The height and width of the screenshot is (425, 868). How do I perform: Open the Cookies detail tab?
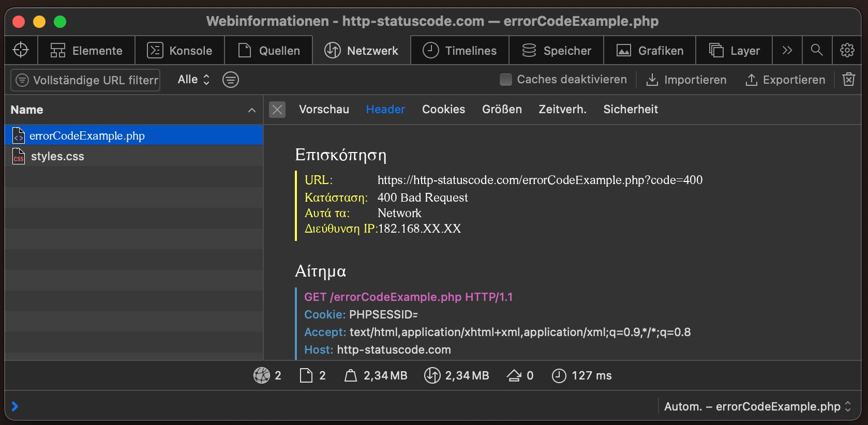[443, 109]
